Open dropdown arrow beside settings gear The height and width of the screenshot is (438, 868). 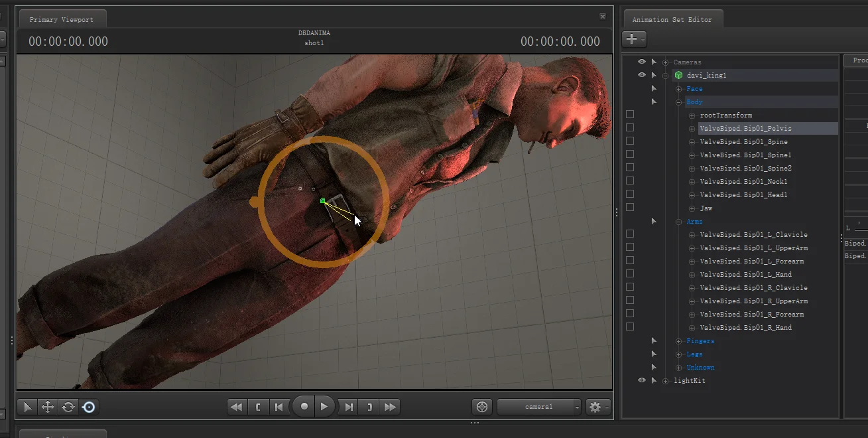(607, 407)
